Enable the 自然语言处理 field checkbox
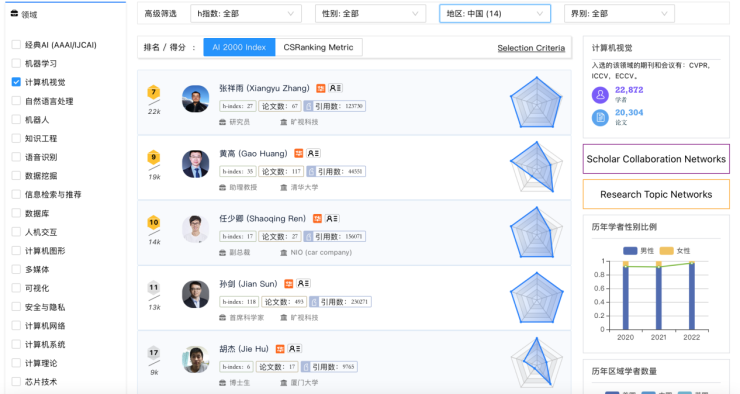The height and width of the screenshot is (394, 740). [x=16, y=101]
